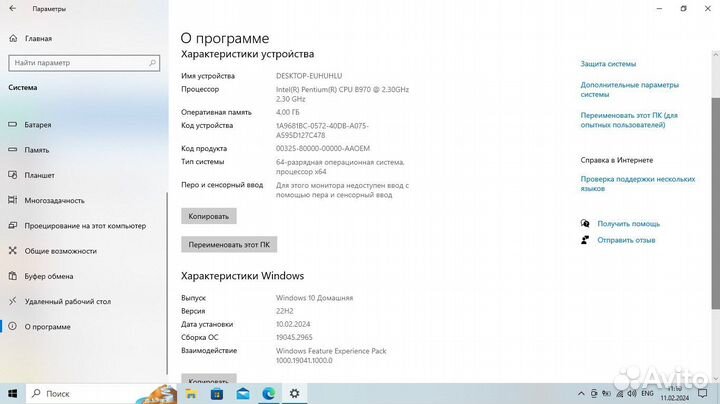This screenshot has width=720, height=404.
Task: Click the Получить помощь link
Action: (x=629, y=224)
